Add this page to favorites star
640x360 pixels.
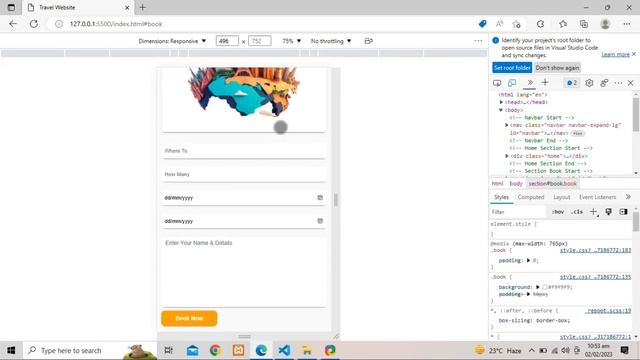517,24
